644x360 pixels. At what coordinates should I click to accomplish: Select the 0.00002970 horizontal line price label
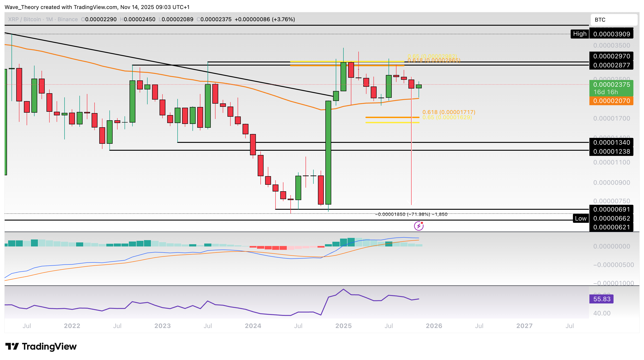point(611,56)
